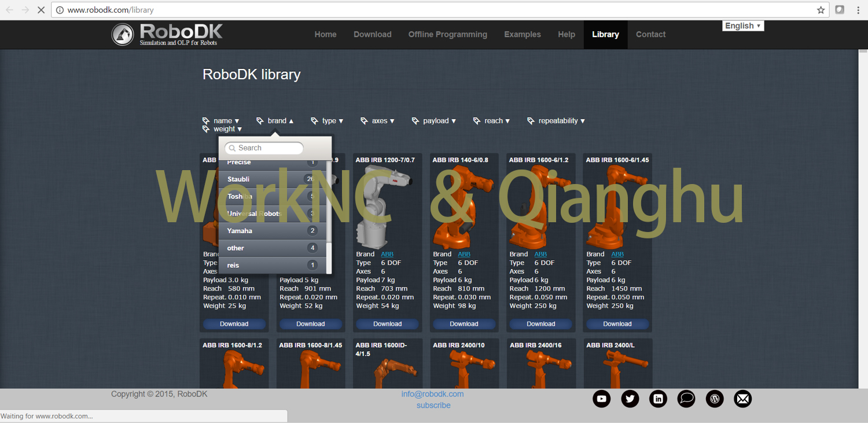Click site info icon in address bar
Viewport: 868px width, 423px height.
[x=60, y=10]
